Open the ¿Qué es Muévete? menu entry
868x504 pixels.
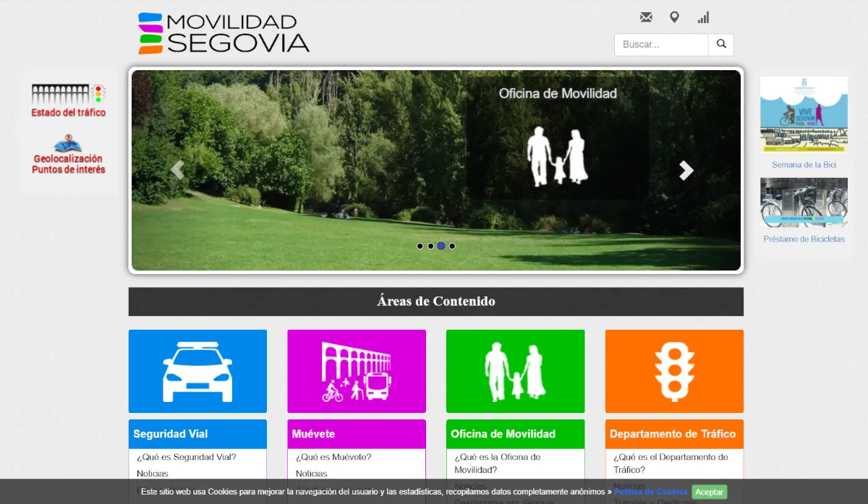pyautogui.click(x=335, y=457)
